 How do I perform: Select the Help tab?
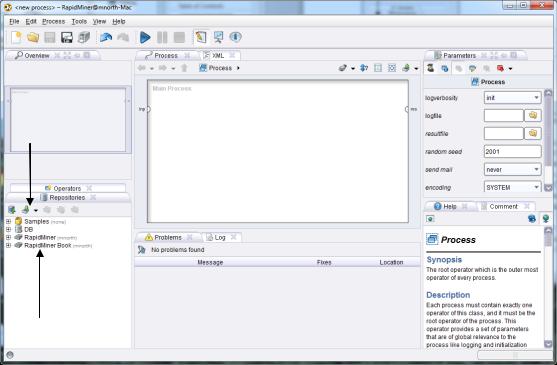(x=450, y=206)
